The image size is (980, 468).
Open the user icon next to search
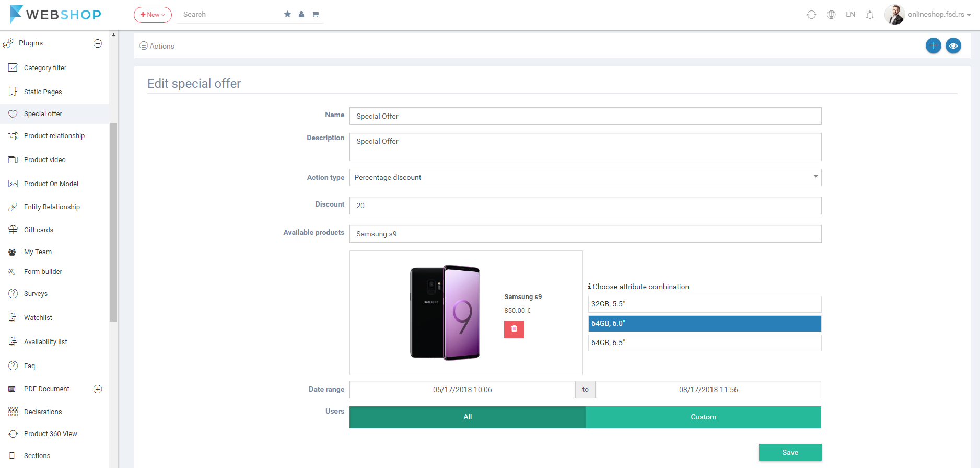click(x=301, y=14)
